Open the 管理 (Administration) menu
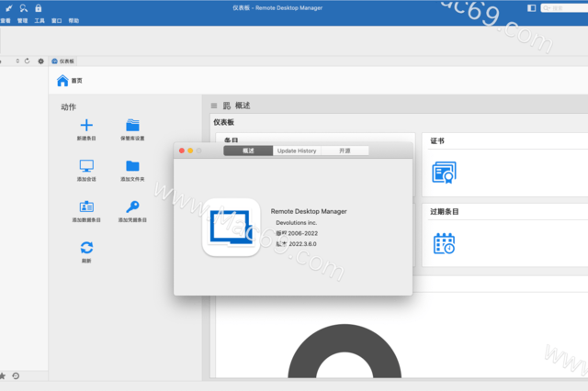588x391 pixels. pyautogui.click(x=22, y=20)
